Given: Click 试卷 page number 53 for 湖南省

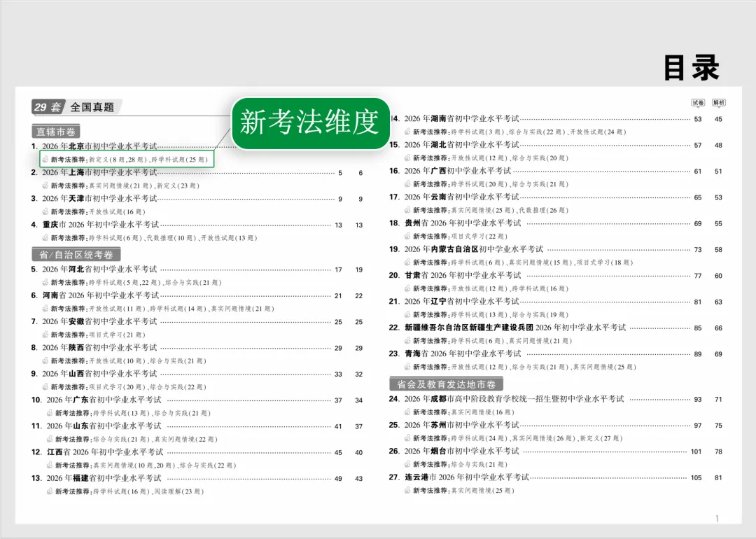Looking at the screenshot, I should (698, 119).
